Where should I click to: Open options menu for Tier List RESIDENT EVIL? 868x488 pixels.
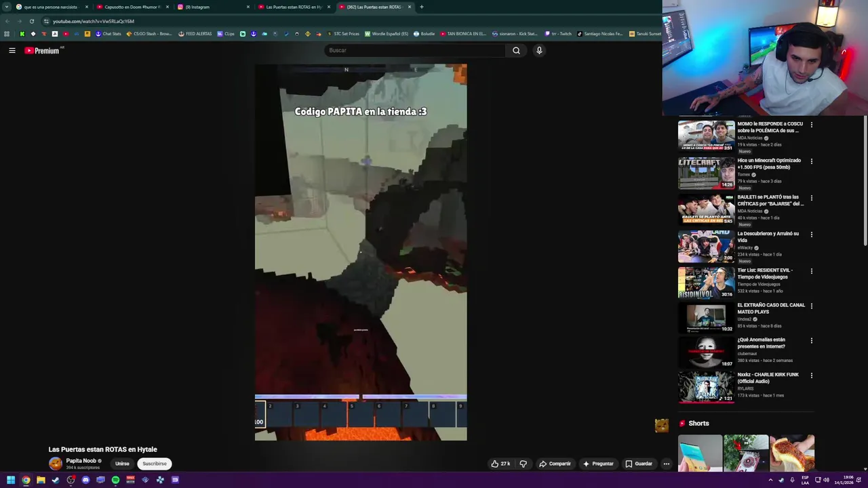tap(811, 271)
